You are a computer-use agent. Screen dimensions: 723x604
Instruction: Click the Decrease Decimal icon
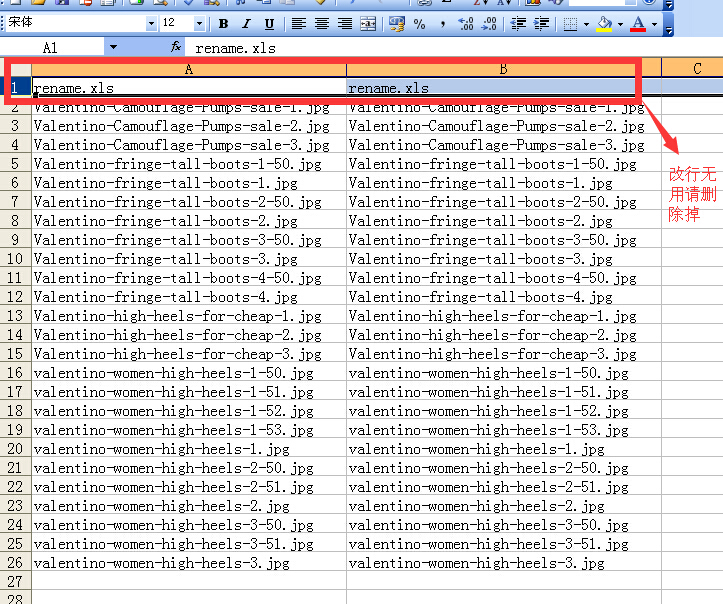489,24
